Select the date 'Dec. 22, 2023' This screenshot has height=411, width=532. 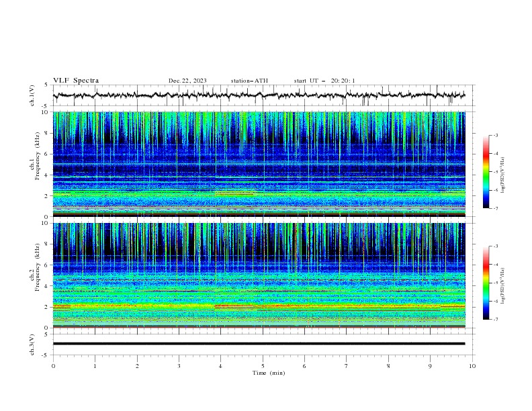pos(187,81)
